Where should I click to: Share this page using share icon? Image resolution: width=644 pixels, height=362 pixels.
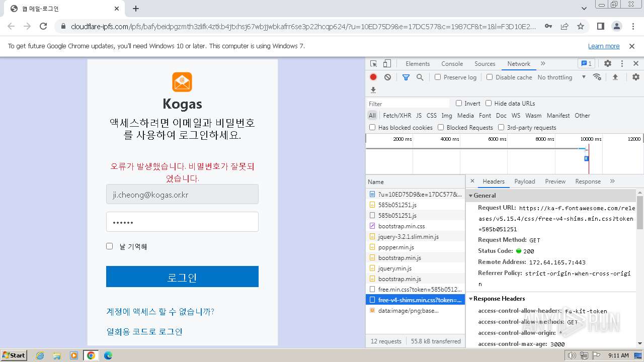click(565, 26)
